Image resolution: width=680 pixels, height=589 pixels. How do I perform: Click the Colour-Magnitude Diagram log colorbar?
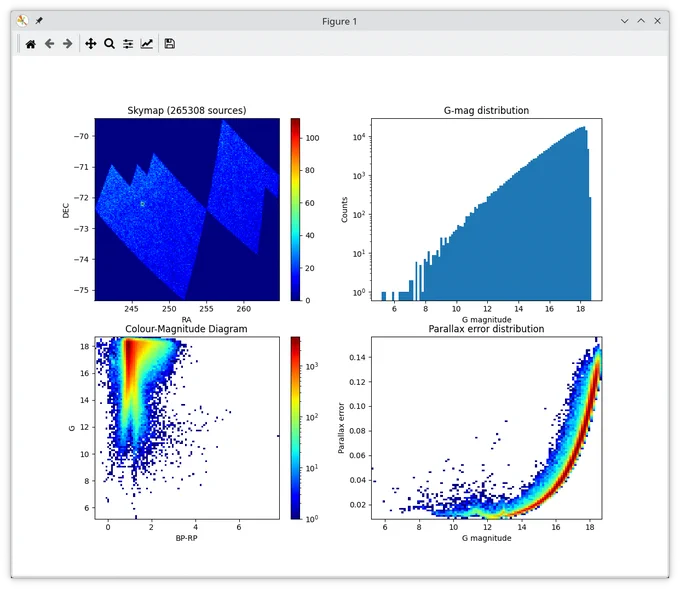[x=295, y=428]
